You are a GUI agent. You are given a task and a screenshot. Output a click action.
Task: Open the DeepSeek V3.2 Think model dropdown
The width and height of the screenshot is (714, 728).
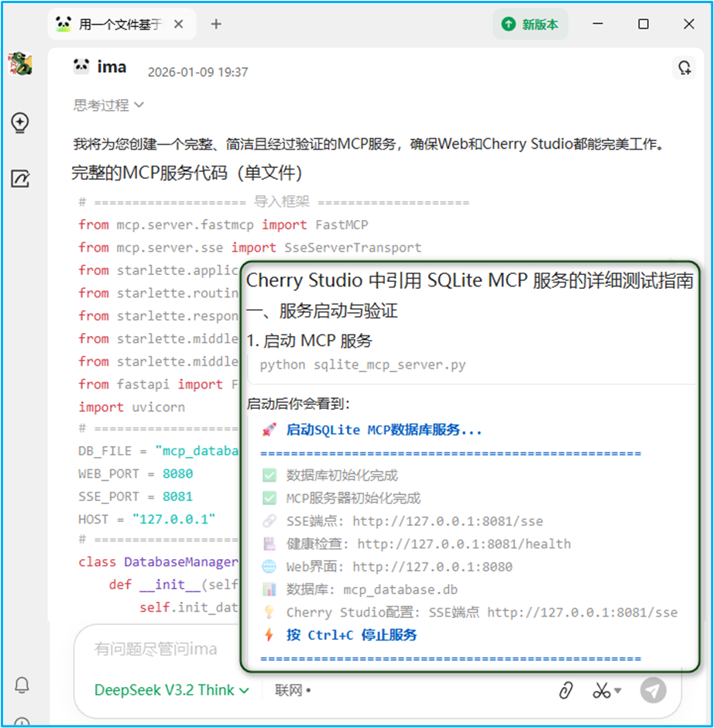click(171, 690)
